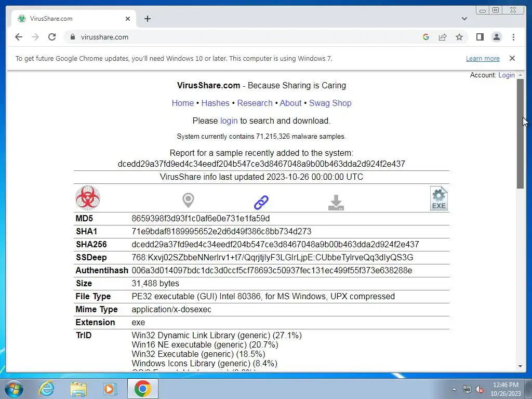Viewport: 532px width, 399px height.
Task: Click the sample hash under 'Report for a sample'
Action: (x=261, y=164)
